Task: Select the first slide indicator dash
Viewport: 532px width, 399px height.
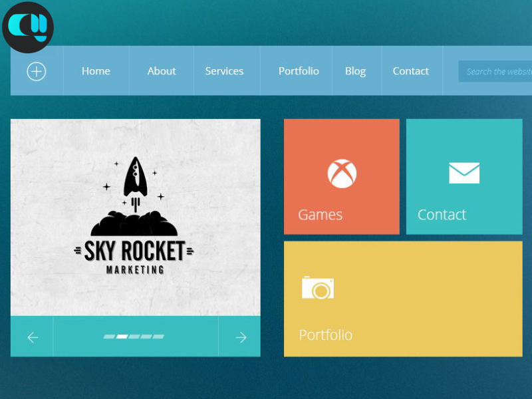Action: (x=109, y=336)
